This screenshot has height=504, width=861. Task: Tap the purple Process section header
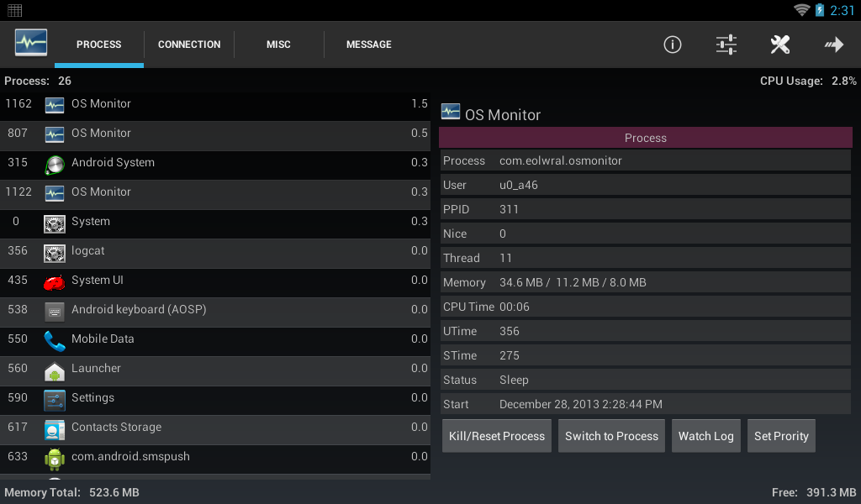pos(645,138)
